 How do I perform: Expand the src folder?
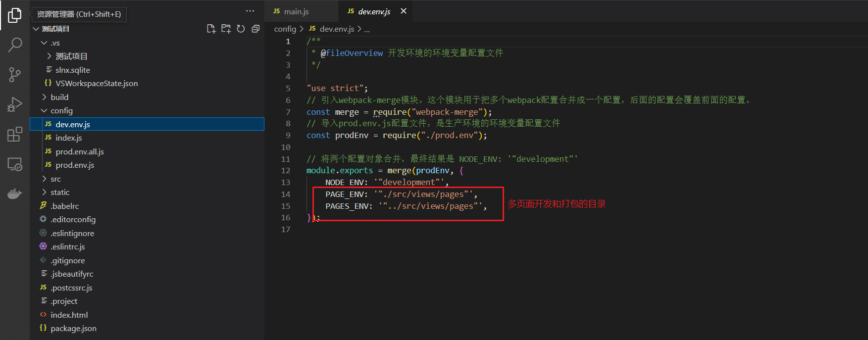tap(55, 179)
